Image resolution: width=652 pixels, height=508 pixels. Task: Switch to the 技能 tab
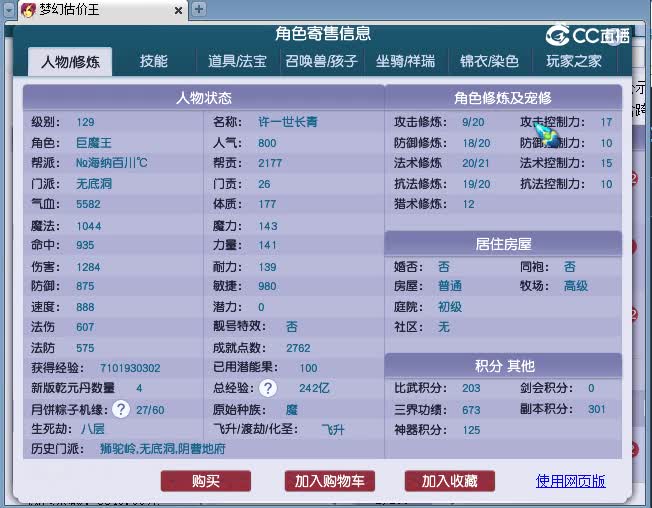tap(153, 61)
